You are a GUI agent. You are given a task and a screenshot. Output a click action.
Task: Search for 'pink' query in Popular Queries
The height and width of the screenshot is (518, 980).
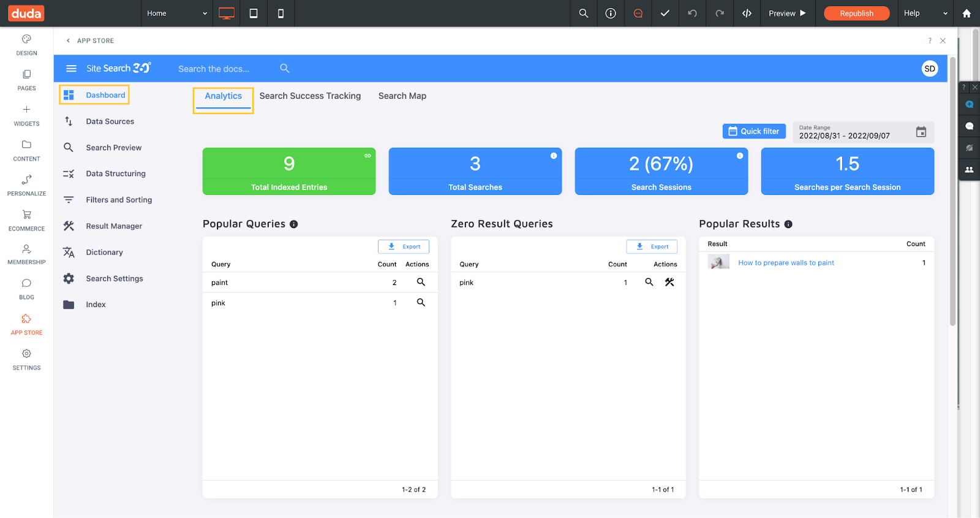pyautogui.click(x=421, y=302)
